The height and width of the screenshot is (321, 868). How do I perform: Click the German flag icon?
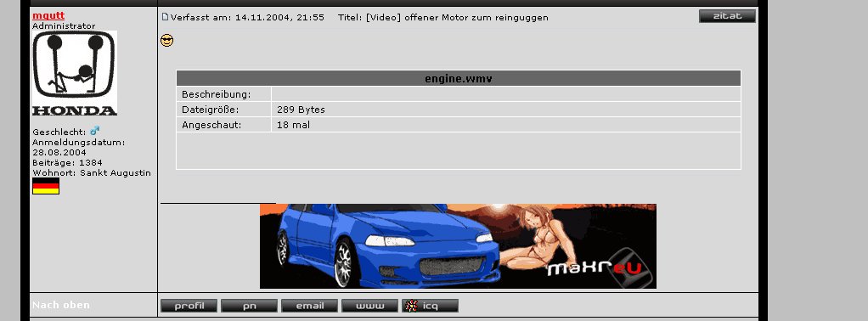[x=46, y=186]
